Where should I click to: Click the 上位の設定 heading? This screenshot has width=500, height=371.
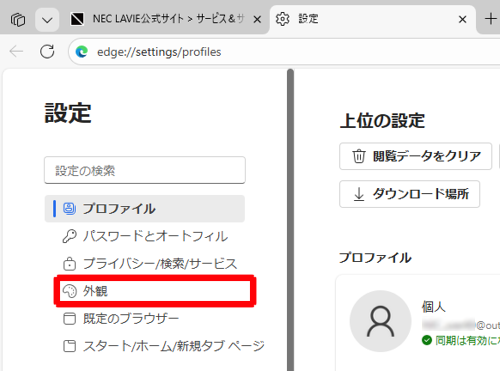[x=382, y=121]
